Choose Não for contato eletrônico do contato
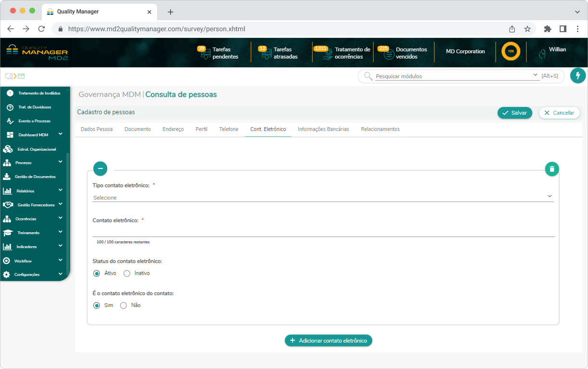Viewport: 588px width, 369px height. pos(123,305)
